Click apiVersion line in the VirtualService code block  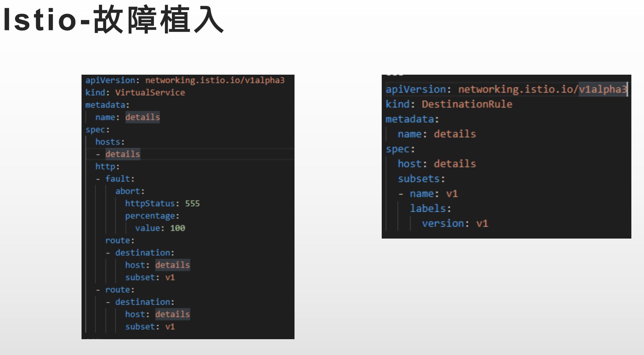point(185,80)
